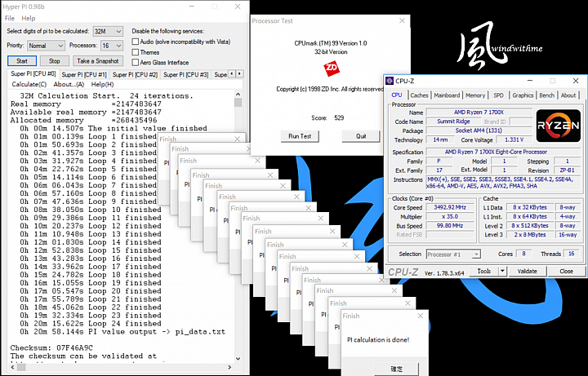Click the Tools button in CPU-Z
This screenshot has width=588, height=376.
pyautogui.click(x=483, y=271)
